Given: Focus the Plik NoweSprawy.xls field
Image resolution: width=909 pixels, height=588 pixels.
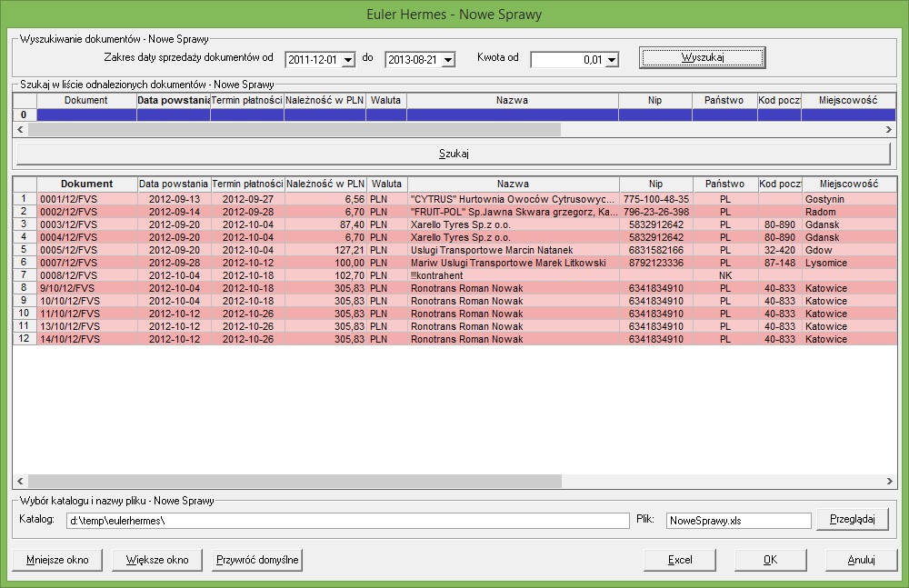Looking at the screenshot, I should (738, 521).
